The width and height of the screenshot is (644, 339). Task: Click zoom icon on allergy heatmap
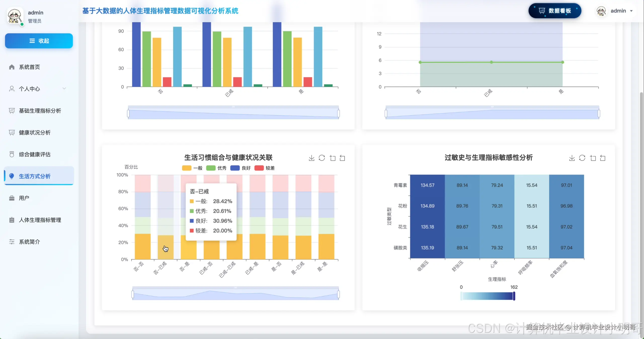[593, 158]
